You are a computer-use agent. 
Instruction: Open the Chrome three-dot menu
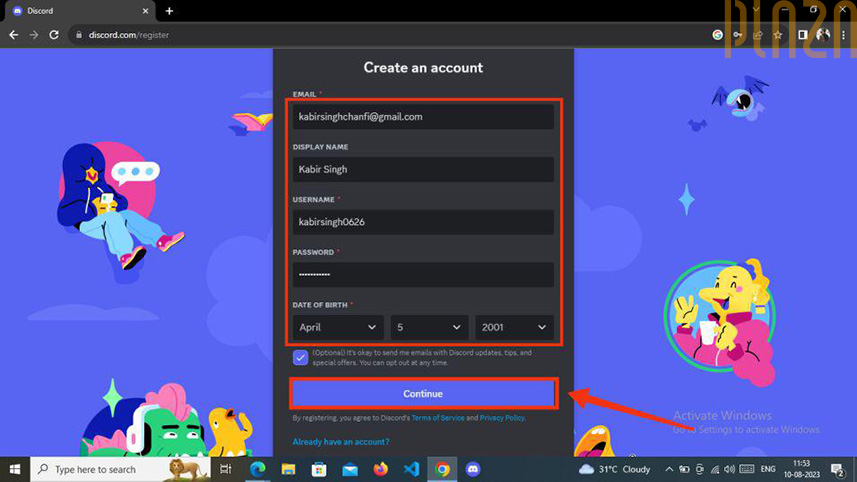point(844,35)
